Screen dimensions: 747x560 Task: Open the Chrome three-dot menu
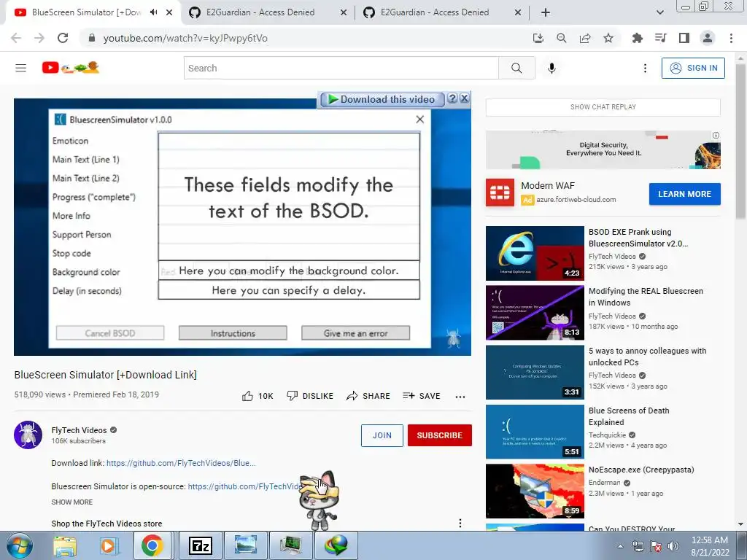coord(731,38)
